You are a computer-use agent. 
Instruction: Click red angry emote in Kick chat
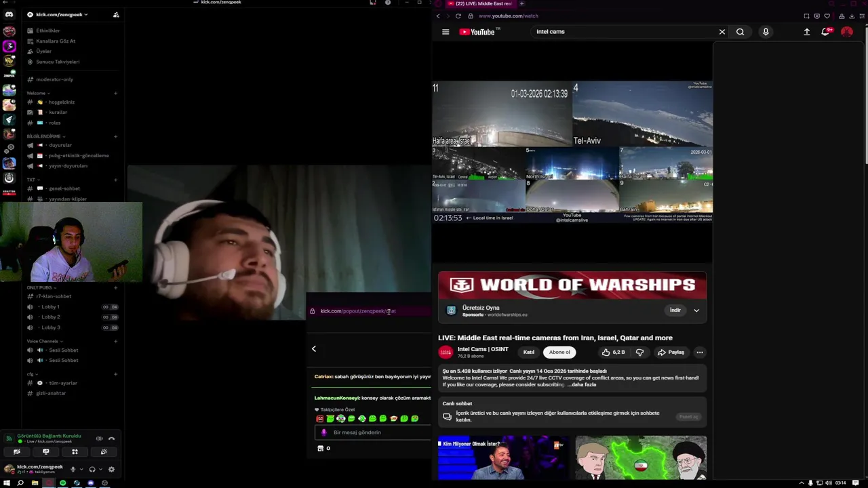point(320,419)
